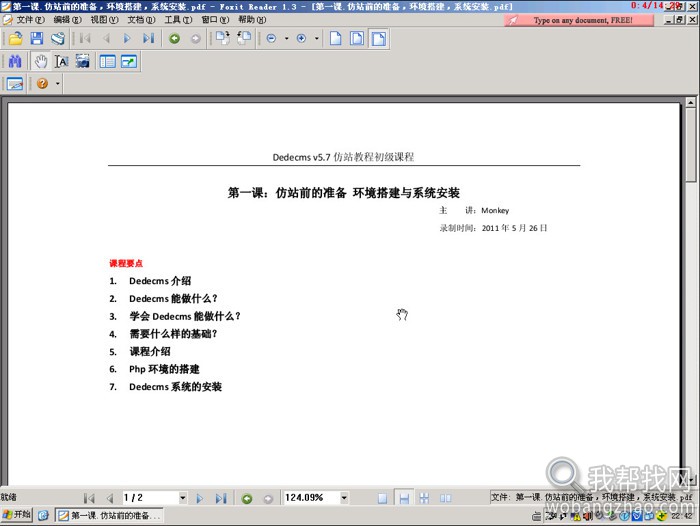Image resolution: width=700 pixels, height=526 pixels.
Task: Click the system tray clock 22:42
Action: (682, 516)
